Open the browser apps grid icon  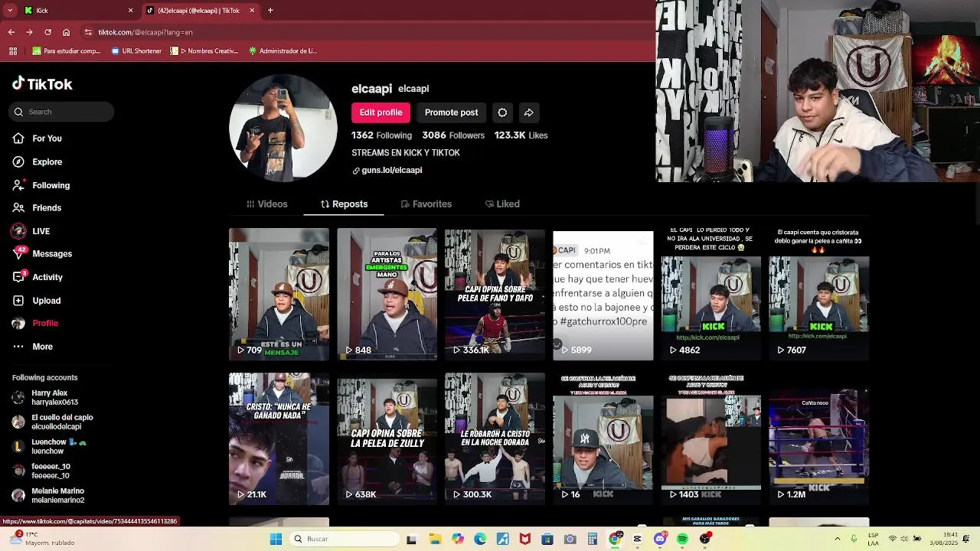(12, 51)
